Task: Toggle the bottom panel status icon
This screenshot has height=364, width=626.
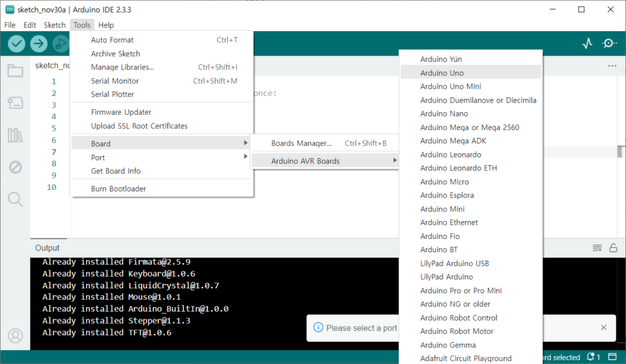Action: [x=612, y=357]
